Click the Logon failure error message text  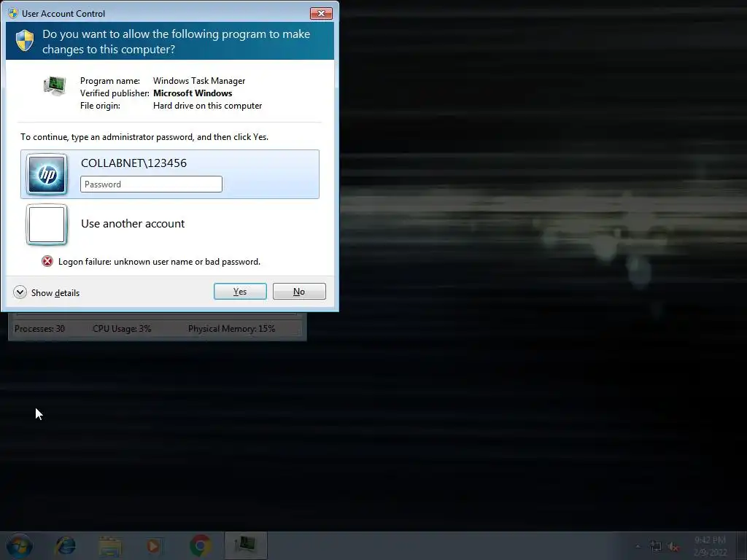pos(159,262)
